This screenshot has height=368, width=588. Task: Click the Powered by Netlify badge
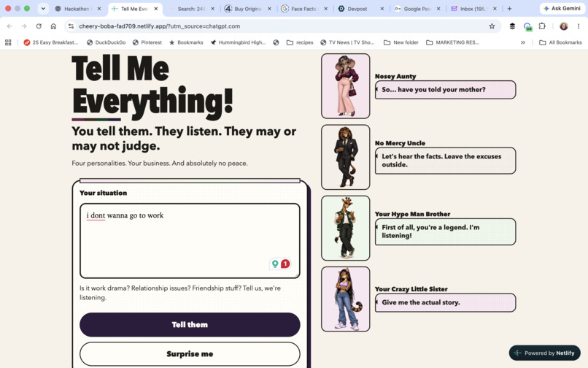[x=544, y=353]
